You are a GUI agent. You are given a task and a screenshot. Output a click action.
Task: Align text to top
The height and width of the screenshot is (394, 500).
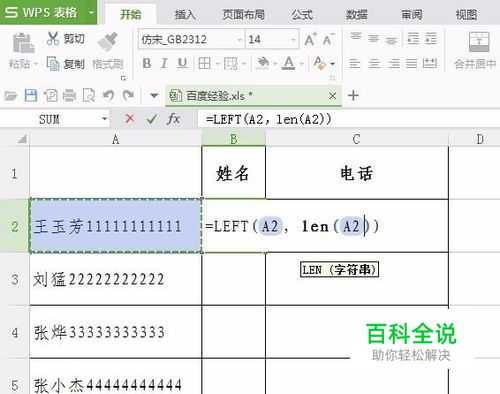click(x=356, y=37)
